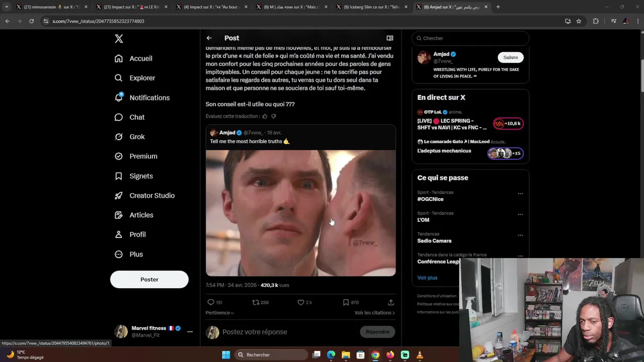The height and width of the screenshot is (362, 644).
Task: Rate translation with thumbs down
Action: (274, 116)
